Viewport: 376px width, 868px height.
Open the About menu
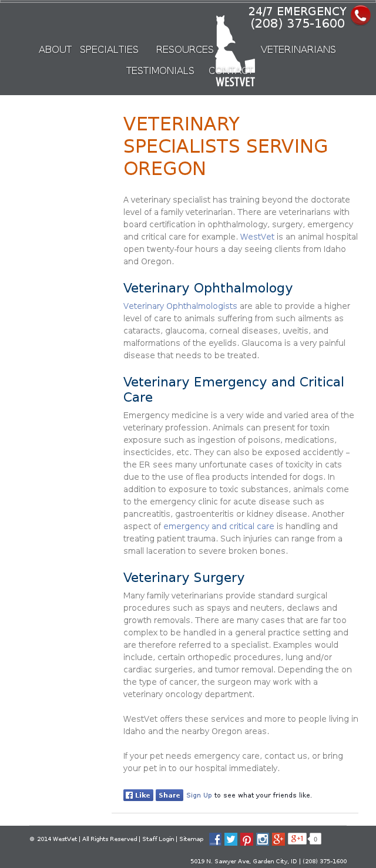click(x=55, y=49)
